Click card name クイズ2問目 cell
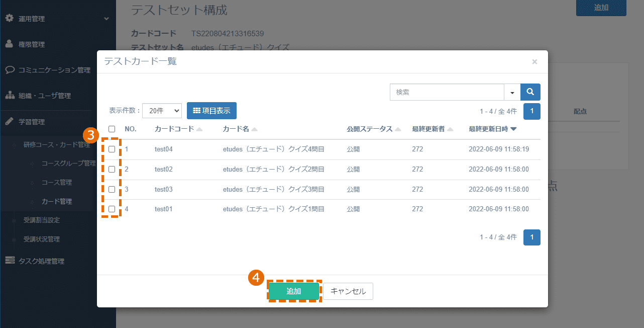Image resolution: width=644 pixels, height=328 pixels. click(274, 169)
